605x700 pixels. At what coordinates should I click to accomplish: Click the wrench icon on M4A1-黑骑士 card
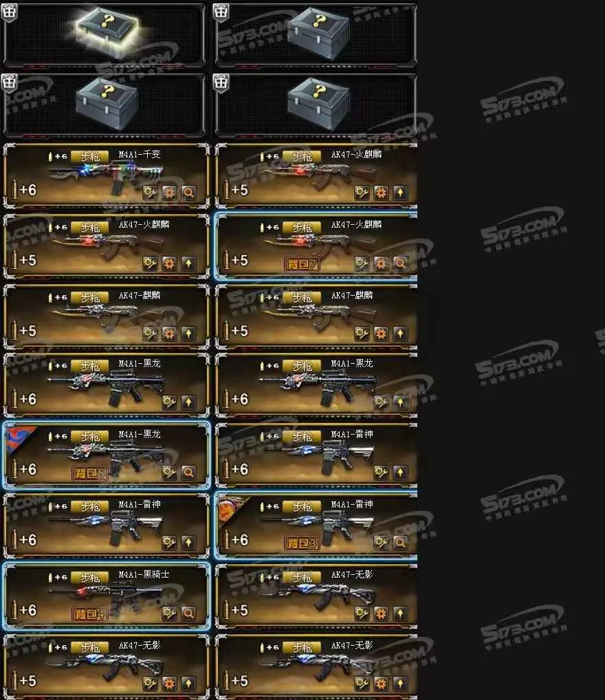169,613
